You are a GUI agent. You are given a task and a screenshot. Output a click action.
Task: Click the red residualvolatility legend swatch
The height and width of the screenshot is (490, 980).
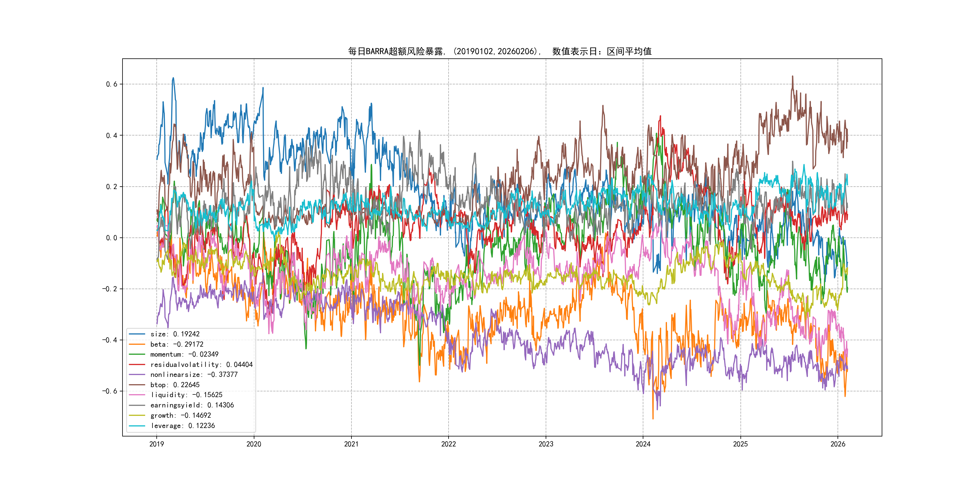137,364
